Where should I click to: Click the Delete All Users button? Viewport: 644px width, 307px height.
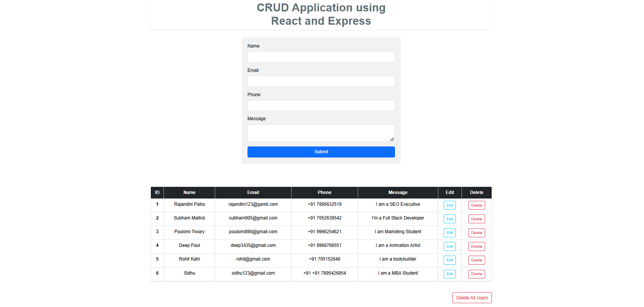[472, 298]
